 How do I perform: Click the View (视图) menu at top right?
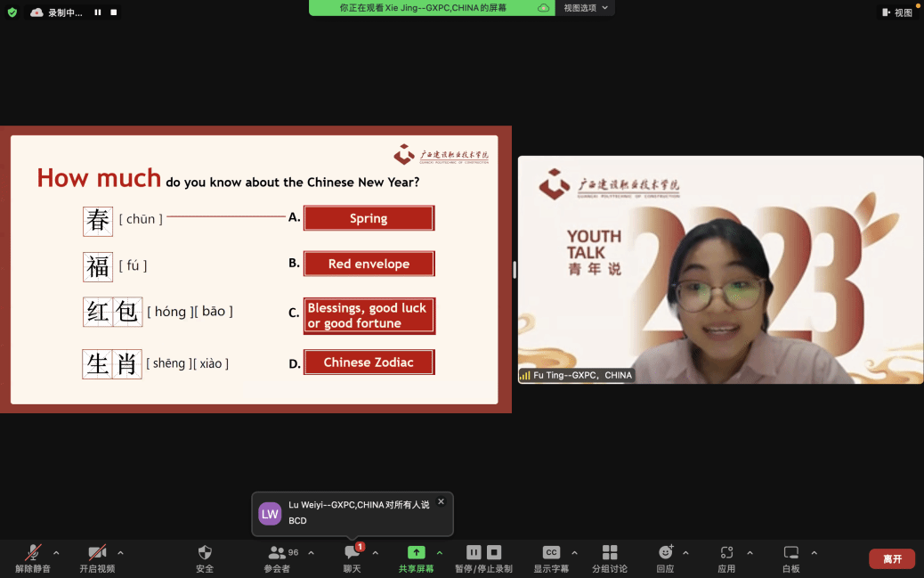[x=897, y=12]
